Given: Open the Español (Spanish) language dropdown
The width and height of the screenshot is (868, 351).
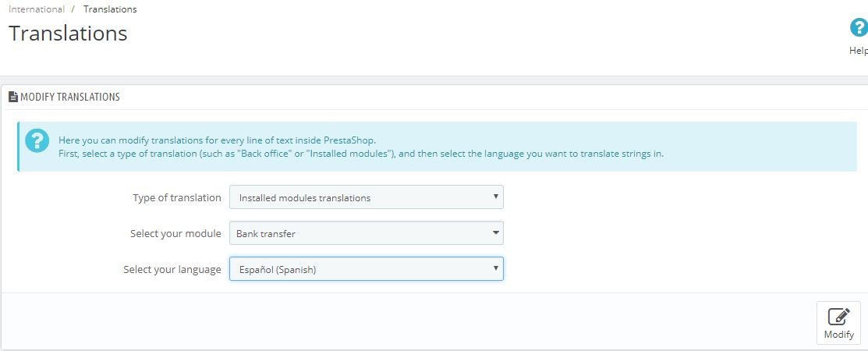Looking at the screenshot, I should pos(366,269).
